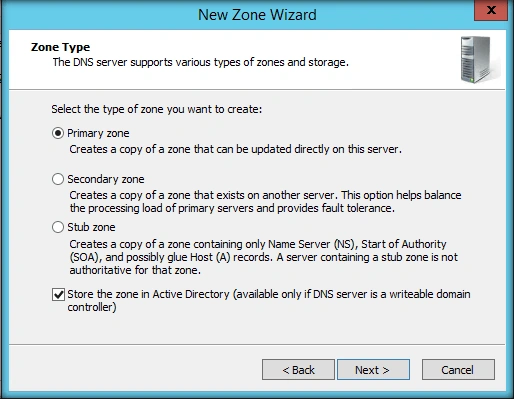Click the 'Primary zone' label text
514x399 pixels.
pos(98,133)
